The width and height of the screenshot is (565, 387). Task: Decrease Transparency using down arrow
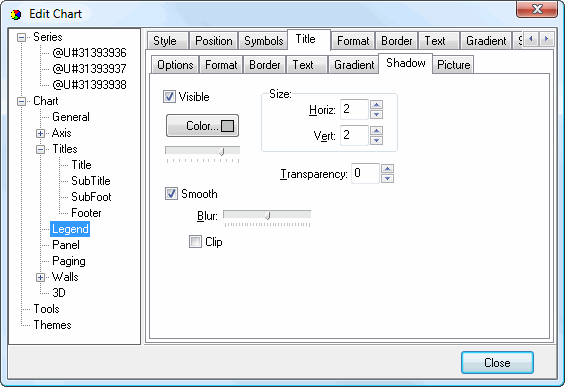click(x=387, y=178)
